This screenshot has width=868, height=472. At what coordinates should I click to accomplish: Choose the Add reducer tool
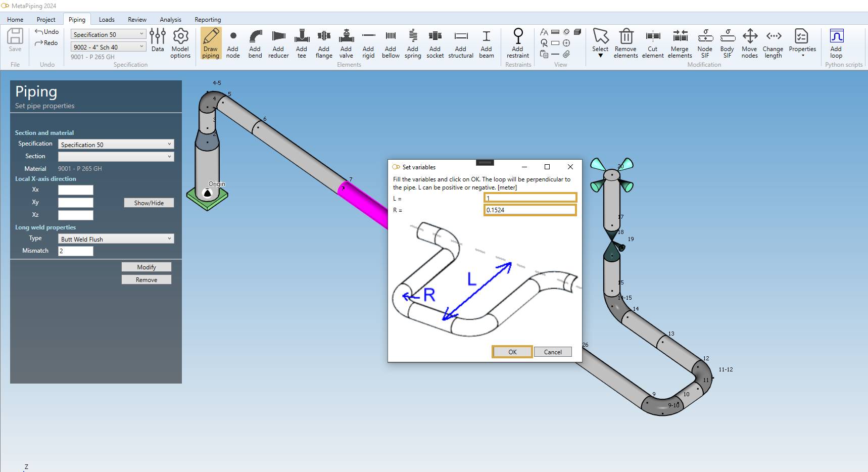pyautogui.click(x=278, y=43)
